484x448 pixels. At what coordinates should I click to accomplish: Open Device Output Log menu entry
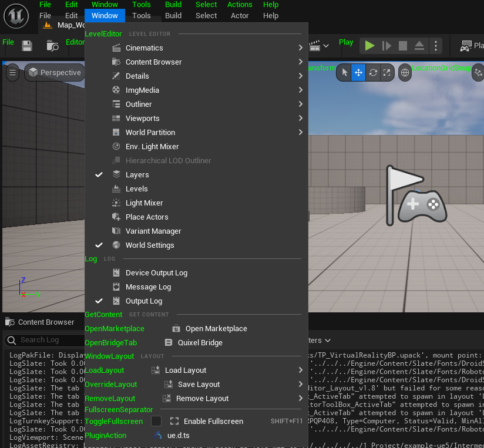click(156, 272)
